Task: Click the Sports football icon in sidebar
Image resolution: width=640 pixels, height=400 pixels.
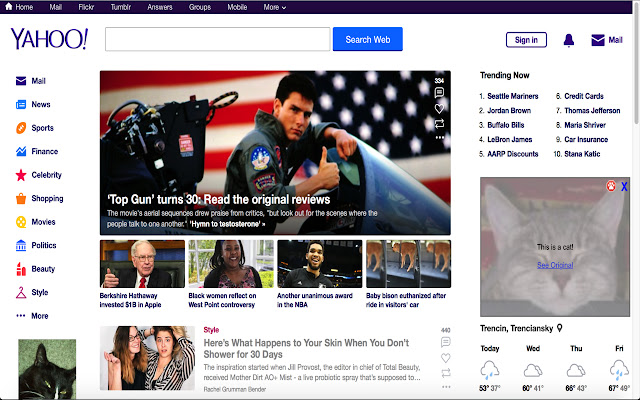Action: (x=21, y=128)
